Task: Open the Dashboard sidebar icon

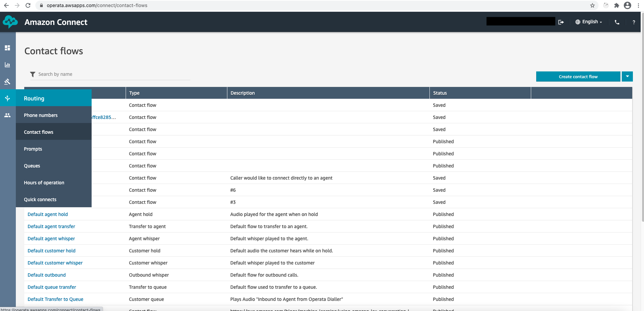Action: coord(7,48)
